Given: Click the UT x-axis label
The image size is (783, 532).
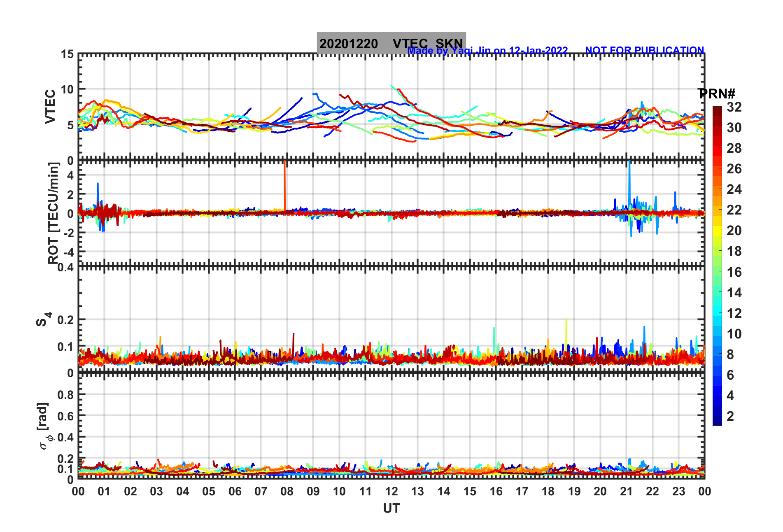Looking at the screenshot, I should [x=391, y=509].
